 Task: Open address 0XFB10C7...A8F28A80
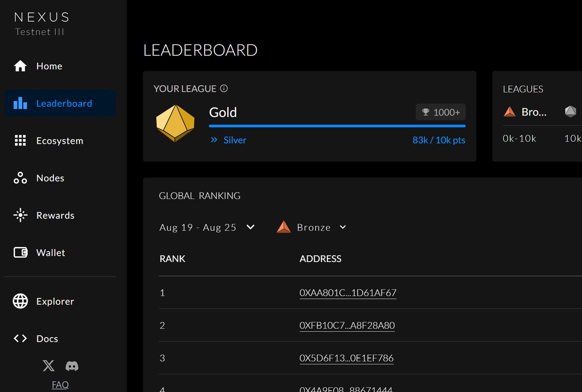click(x=347, y=326)
